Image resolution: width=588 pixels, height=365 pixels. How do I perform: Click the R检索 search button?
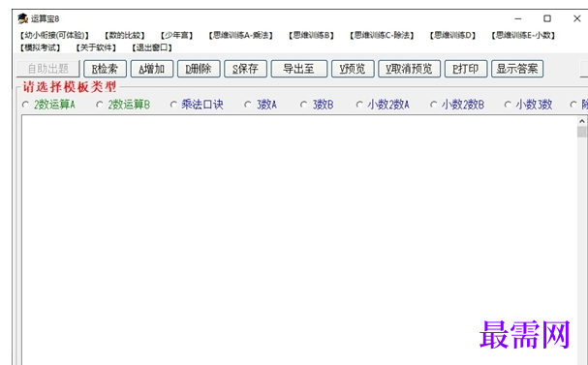click(105, 69)
